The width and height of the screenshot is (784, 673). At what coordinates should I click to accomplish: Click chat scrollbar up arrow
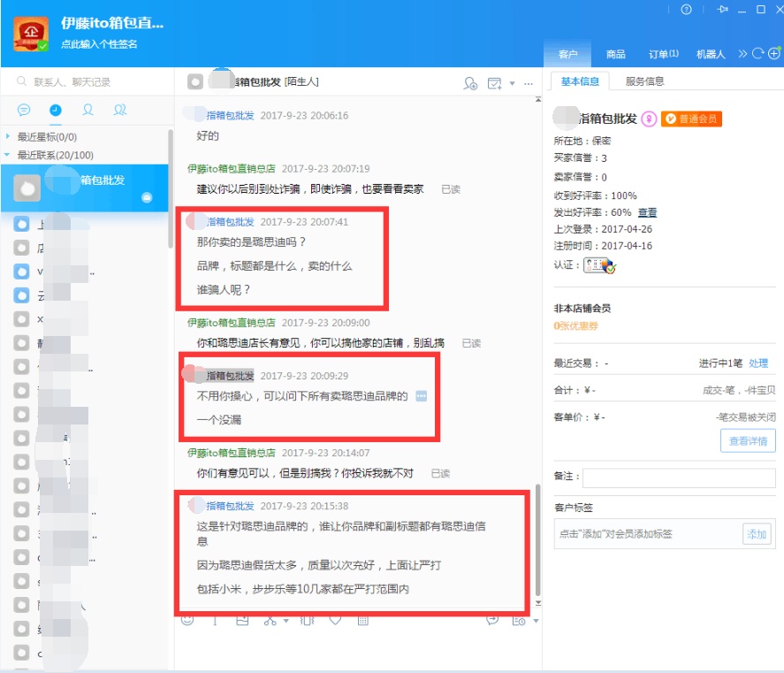[538, 100]
